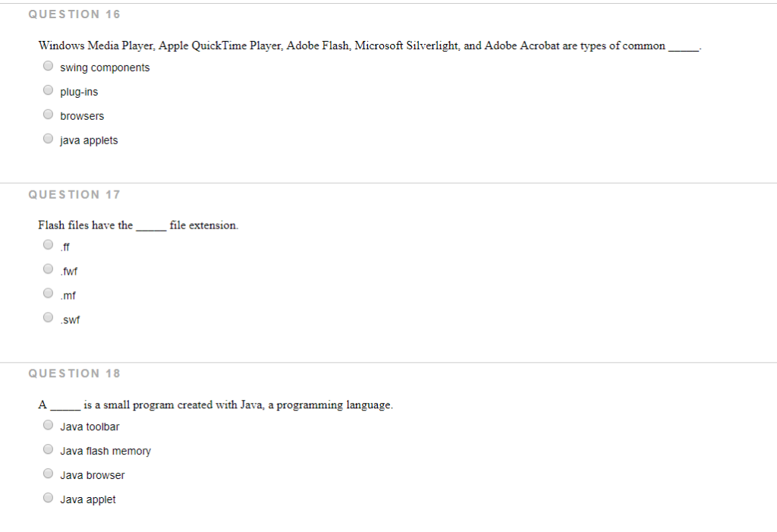Select the 'Java flash memory' option

coord(48,449)
